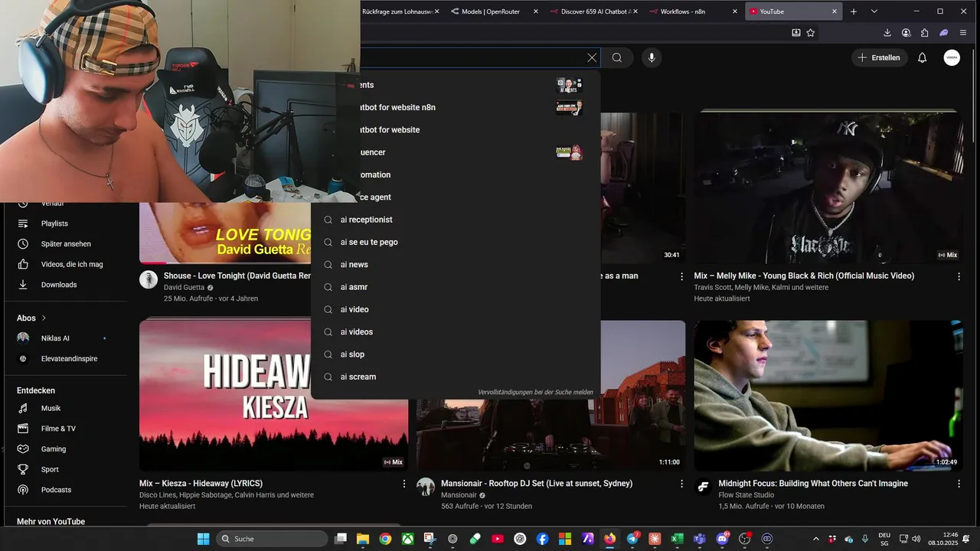
Task: Open the Erstellen create button
Action: [879, 57]
